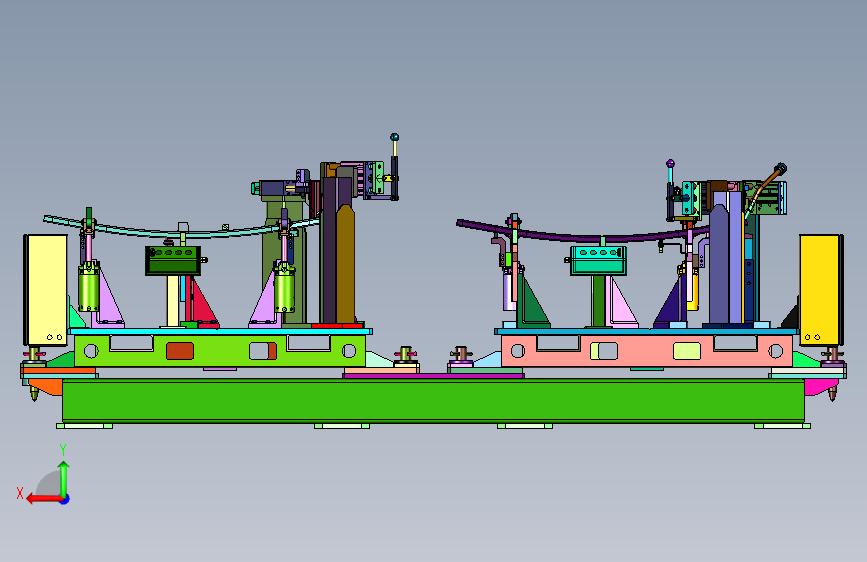This screenshot has height=562, width=867.
Task: Select the purple ball knob on right lever
Action: point(670,164)
